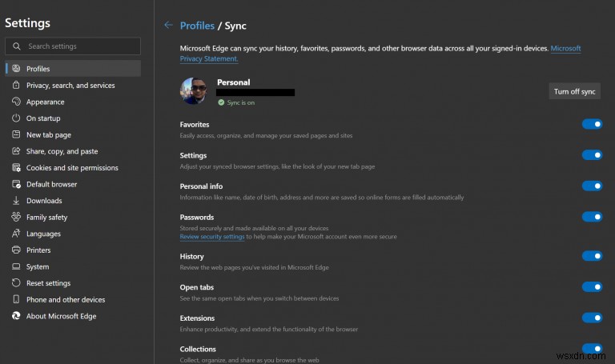Open Phone and other devices
The height and width of the screenshot is (364, 615).
click(x=73, y=299)
